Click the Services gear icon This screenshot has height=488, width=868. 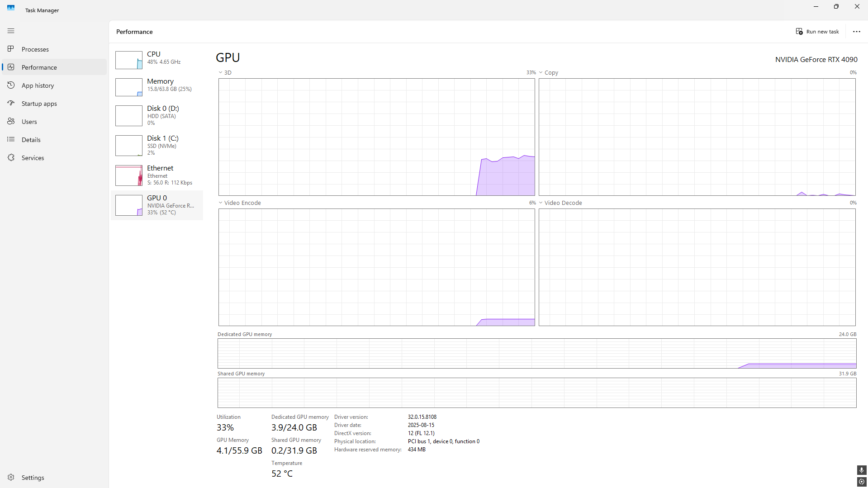[11, 157]
